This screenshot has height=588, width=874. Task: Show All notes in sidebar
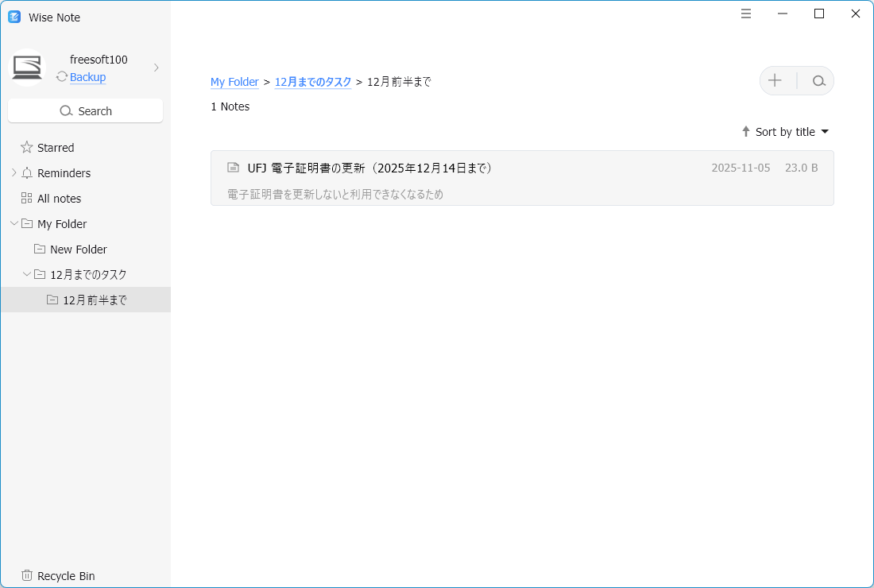(x=59, y=199)
